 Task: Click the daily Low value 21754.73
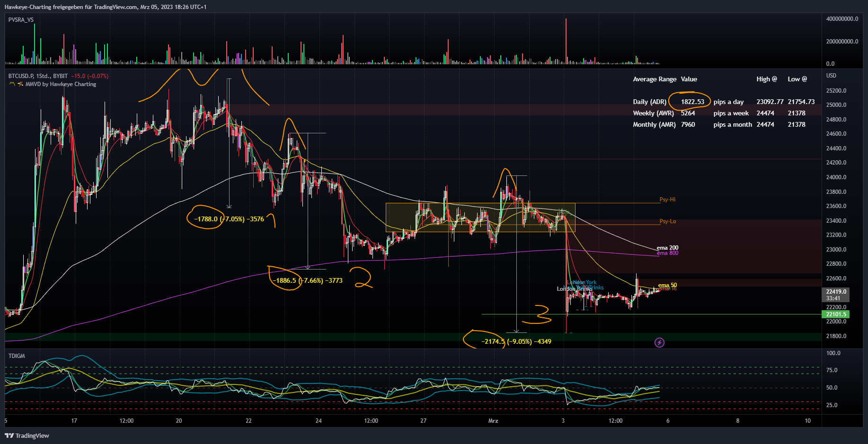point(801,102)
